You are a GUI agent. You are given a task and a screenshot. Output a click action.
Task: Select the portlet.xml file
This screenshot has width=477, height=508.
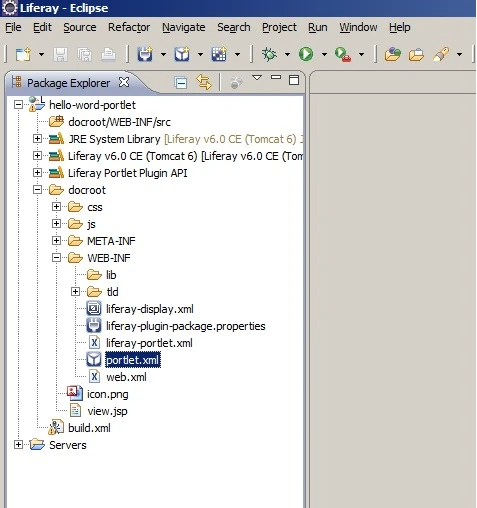(x=133, y=360)
